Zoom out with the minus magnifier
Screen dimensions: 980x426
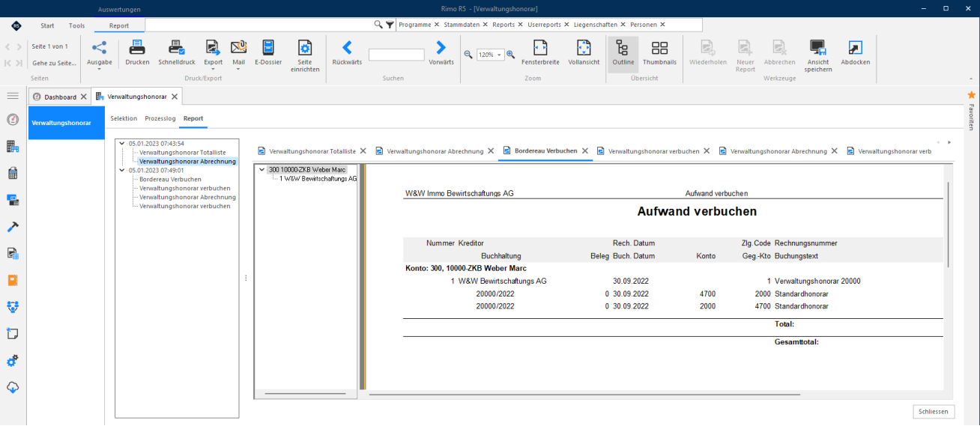[468, 55]
